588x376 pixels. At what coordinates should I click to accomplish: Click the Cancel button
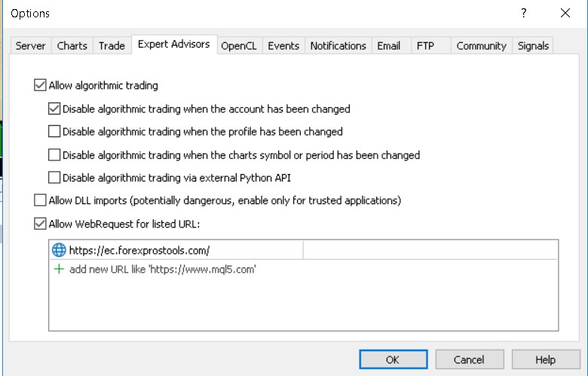pyautogui.click(x=470, y=360)
